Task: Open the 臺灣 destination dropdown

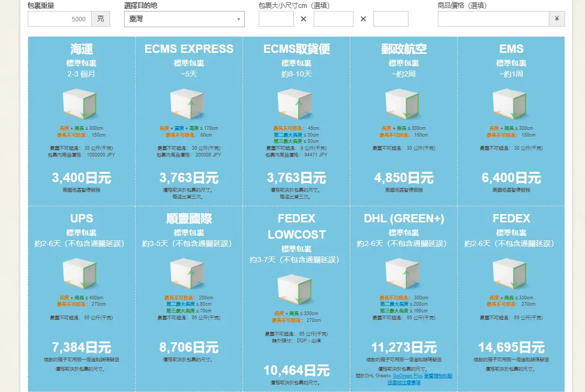Action: [x=184, y=19]
